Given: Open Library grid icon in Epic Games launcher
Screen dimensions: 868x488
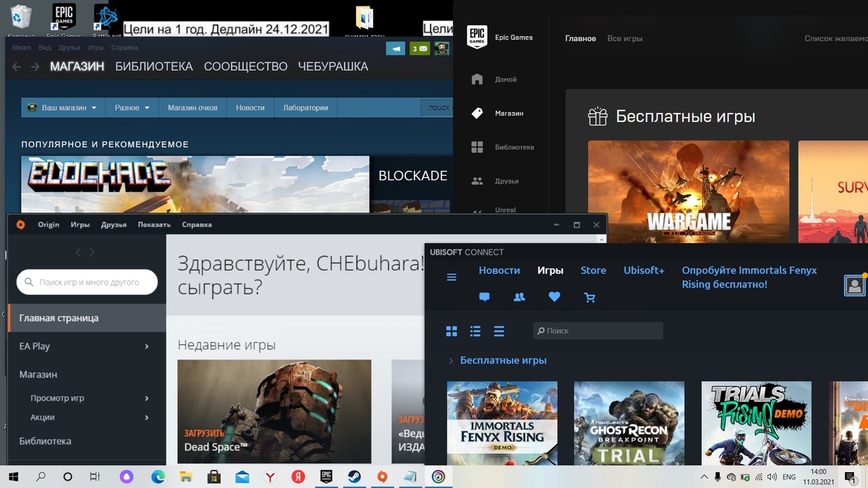Looking at the screenshot, I should (477, 147).
